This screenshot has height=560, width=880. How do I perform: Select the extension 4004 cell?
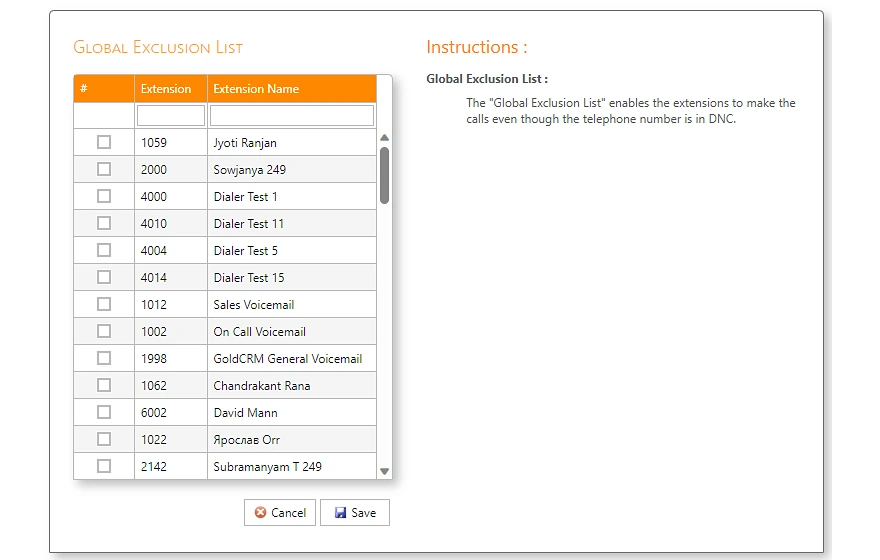pyautogui.click(x=171, y=250)
